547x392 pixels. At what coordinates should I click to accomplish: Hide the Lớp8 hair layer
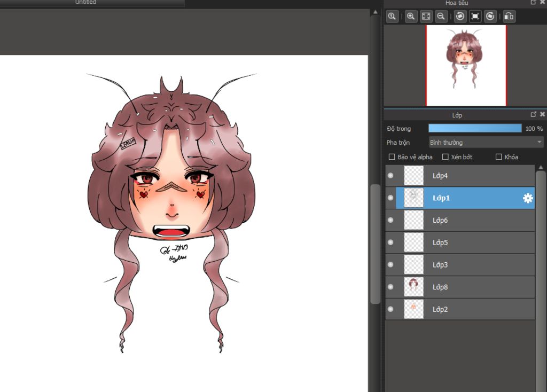click(390, 287)
